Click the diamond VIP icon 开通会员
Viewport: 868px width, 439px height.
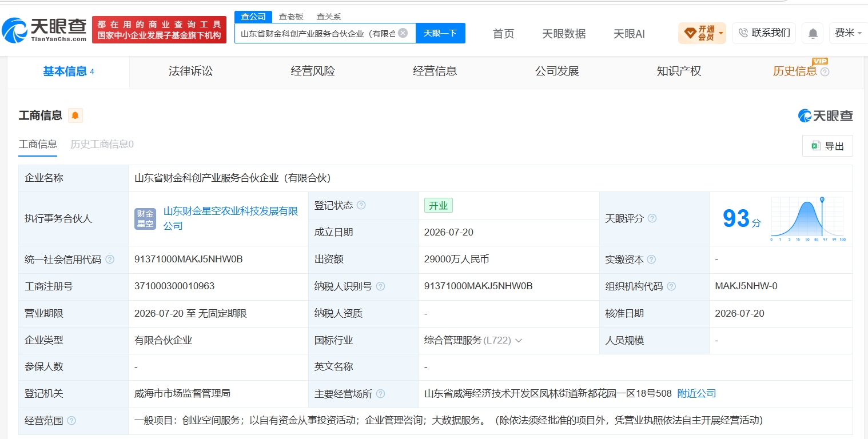[x=690, y=33]
